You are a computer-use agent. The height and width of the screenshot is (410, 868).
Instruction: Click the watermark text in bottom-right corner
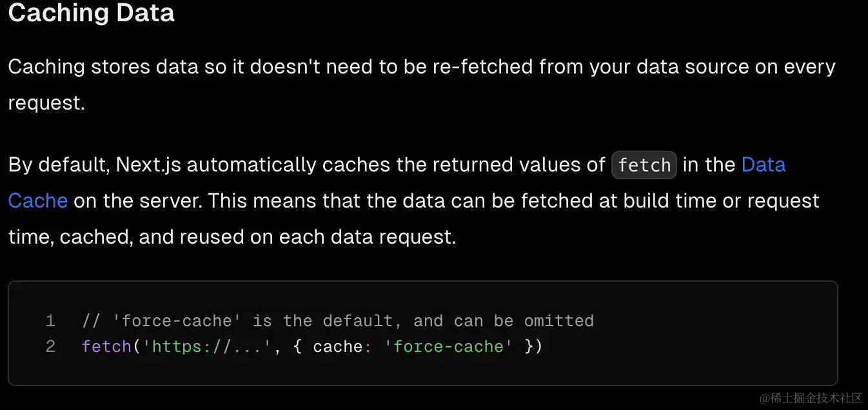[x=810, y=398]
